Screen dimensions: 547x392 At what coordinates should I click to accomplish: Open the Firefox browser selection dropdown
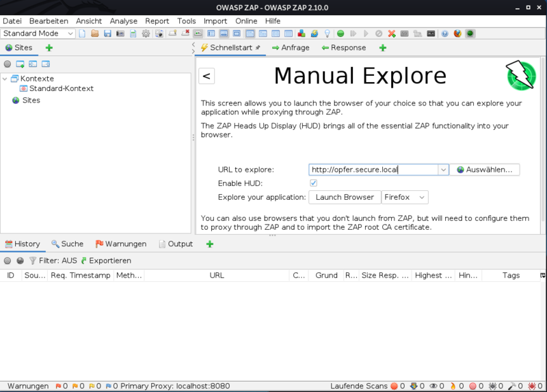[x=405, y=197]
